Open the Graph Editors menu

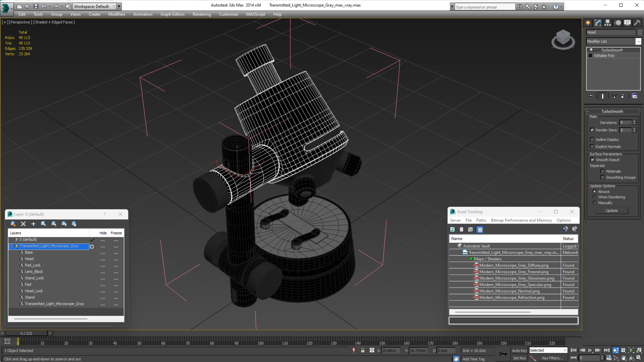(172, 14)
